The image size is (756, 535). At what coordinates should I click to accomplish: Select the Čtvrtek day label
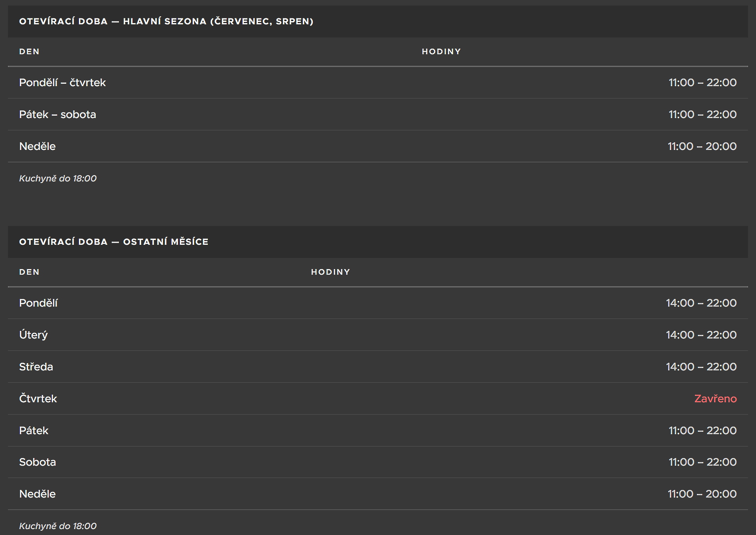38,399
